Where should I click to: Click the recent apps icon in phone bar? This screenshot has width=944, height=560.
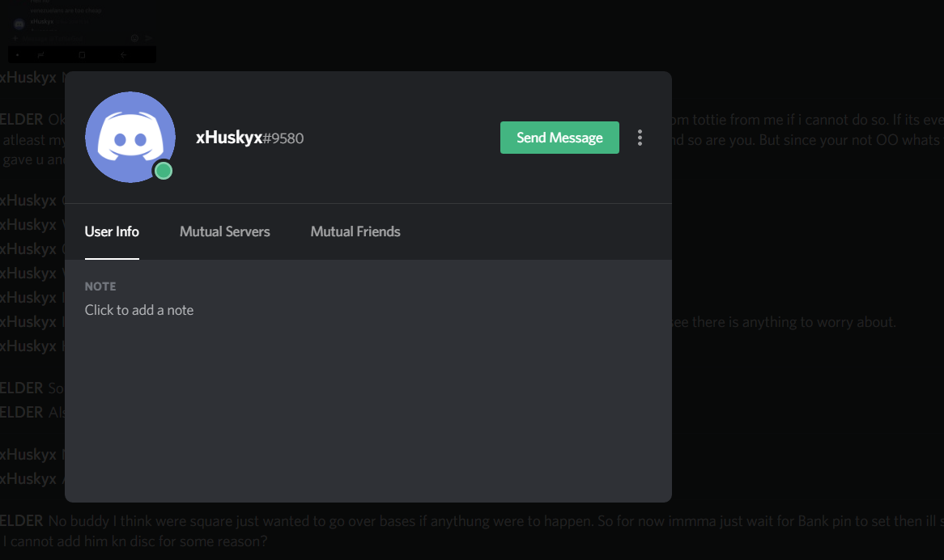(x=41, y=55)
